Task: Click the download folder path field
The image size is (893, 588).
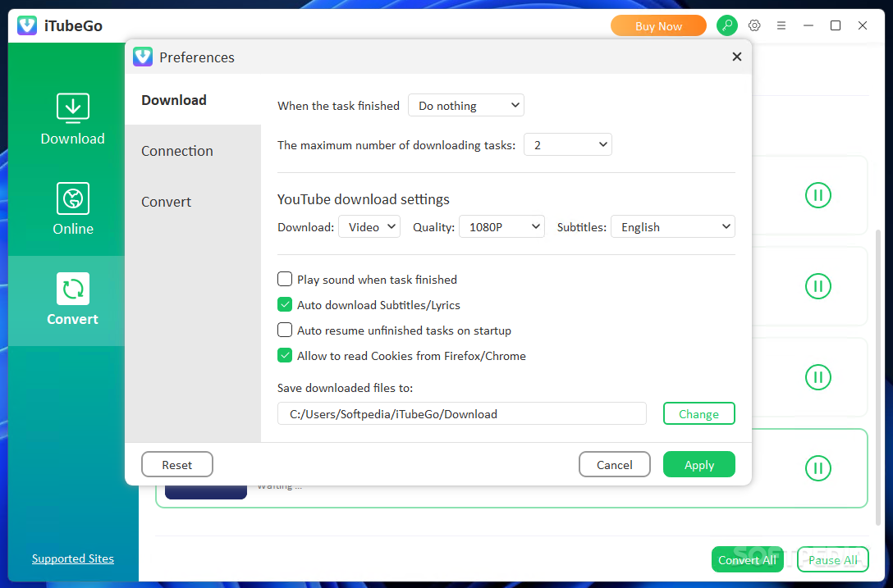Action: click(x=461, y=413)
